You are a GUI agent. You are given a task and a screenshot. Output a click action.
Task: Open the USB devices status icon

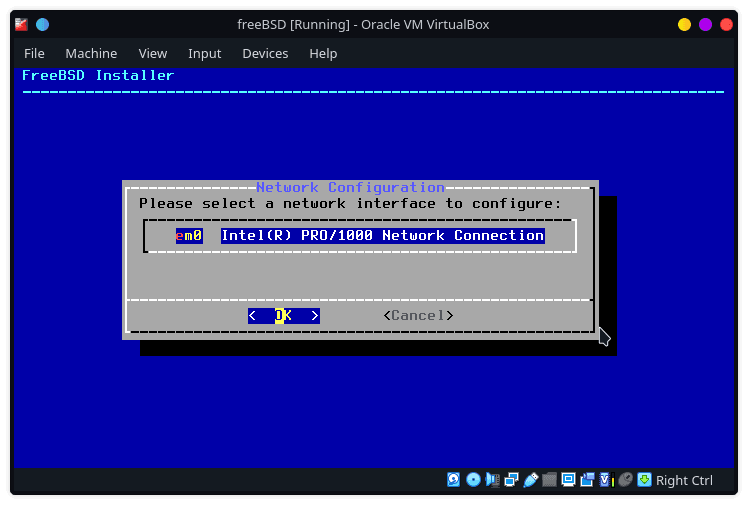point(530,480)
